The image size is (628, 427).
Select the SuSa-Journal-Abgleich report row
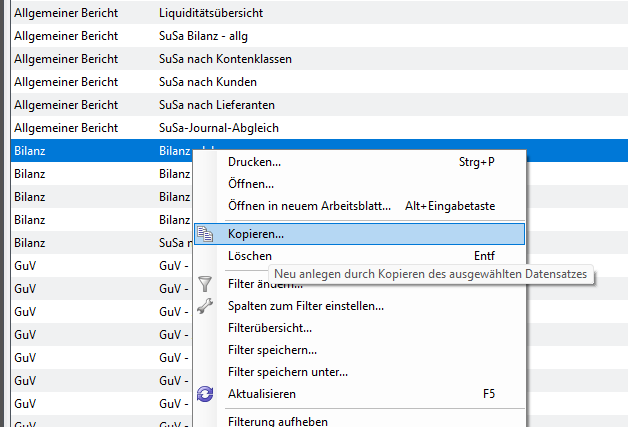coord(218,128)
